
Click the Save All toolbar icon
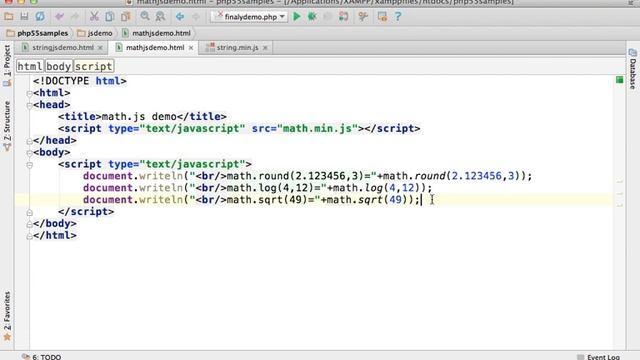(x=24, y=17)
